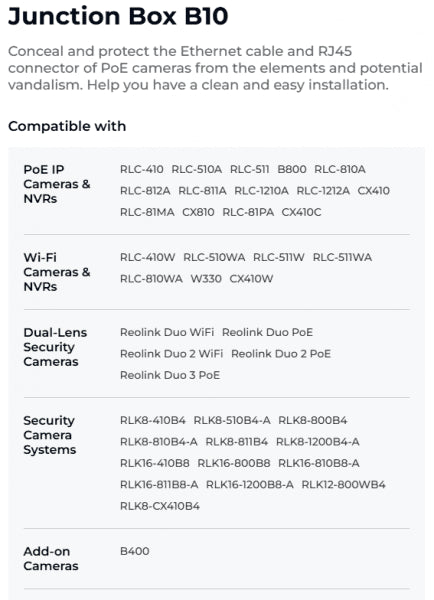
Task: Click the Junction Box B10 heading
Action: [118, 16]
